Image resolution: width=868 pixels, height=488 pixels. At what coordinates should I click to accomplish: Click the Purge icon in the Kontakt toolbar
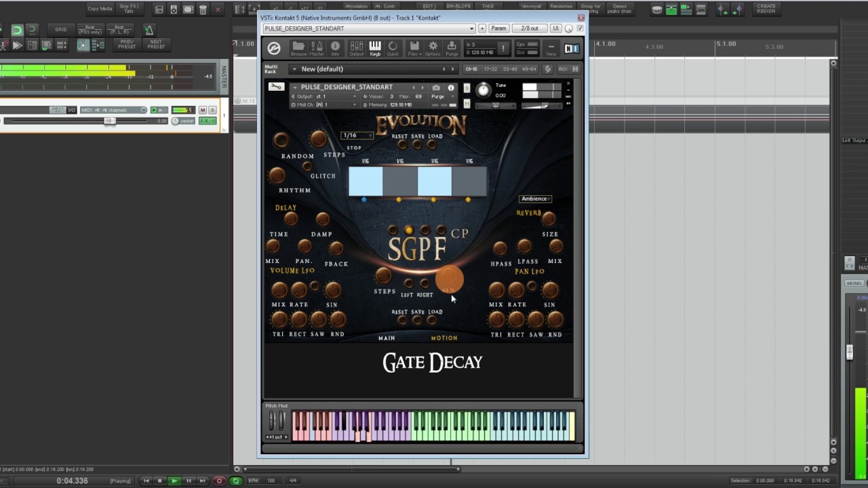click(x=452, y=48)
